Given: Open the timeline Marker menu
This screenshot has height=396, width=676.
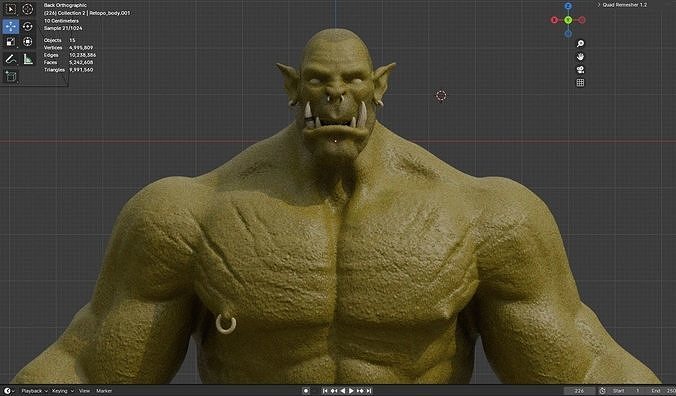Looking at the screenshot, I should [104, 391].
